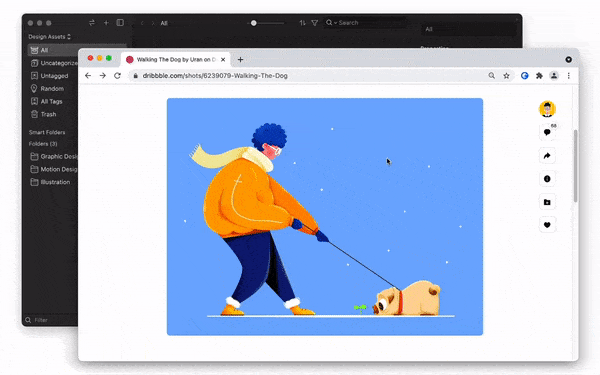Open the Chrome extensions puzzle icon
Viewport: 600px width, 375px height.
tap(539, 76)
